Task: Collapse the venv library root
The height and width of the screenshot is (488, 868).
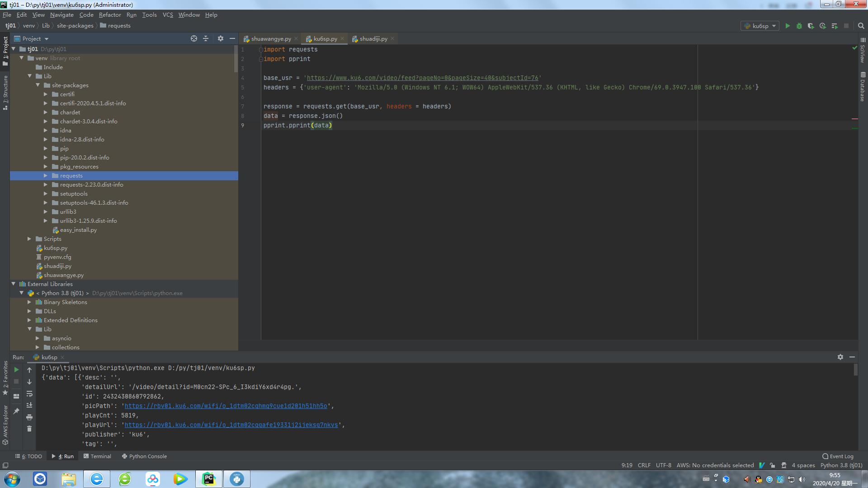Action: (x=21, y=58)
